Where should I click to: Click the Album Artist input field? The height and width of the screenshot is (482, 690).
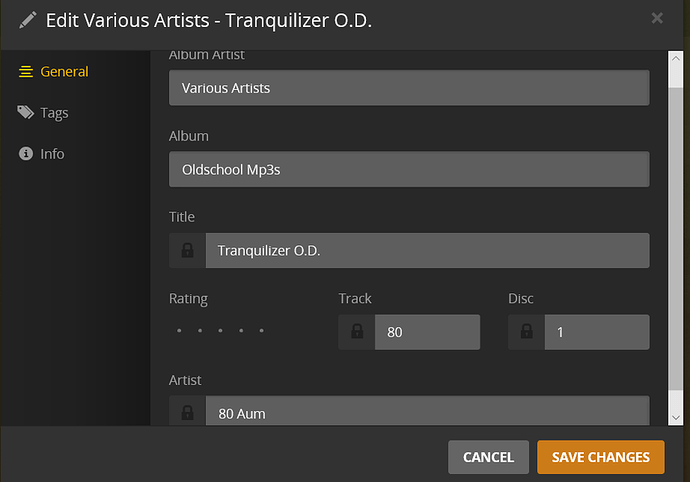[x=409, y=88]
